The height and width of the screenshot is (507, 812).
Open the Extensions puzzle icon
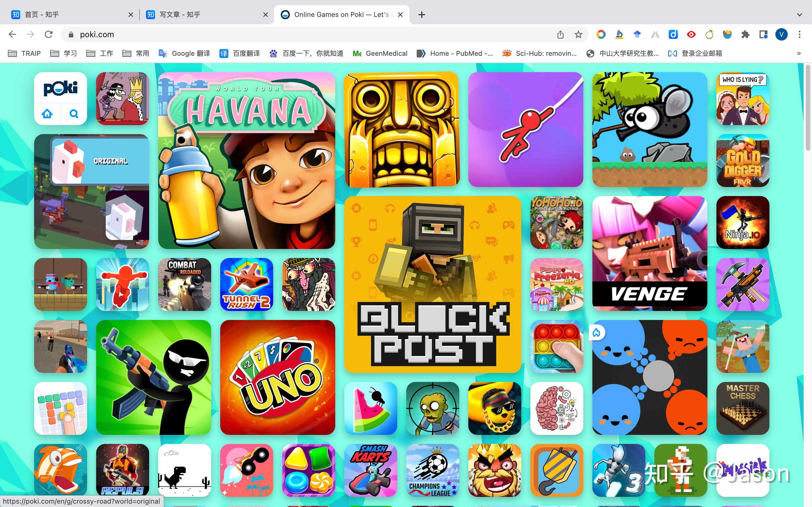point(745,35)
